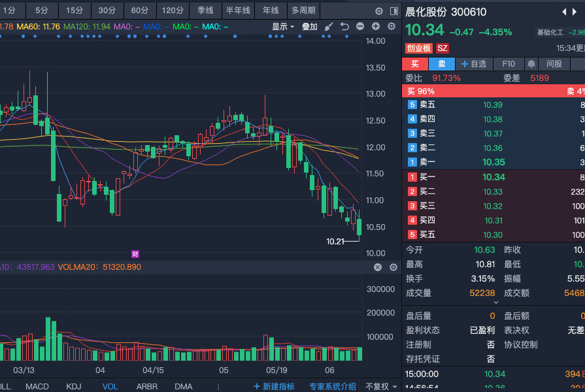Switch to 年线 yearly tab
Viewport: 585px width, 392px height.
click(271, 10)
